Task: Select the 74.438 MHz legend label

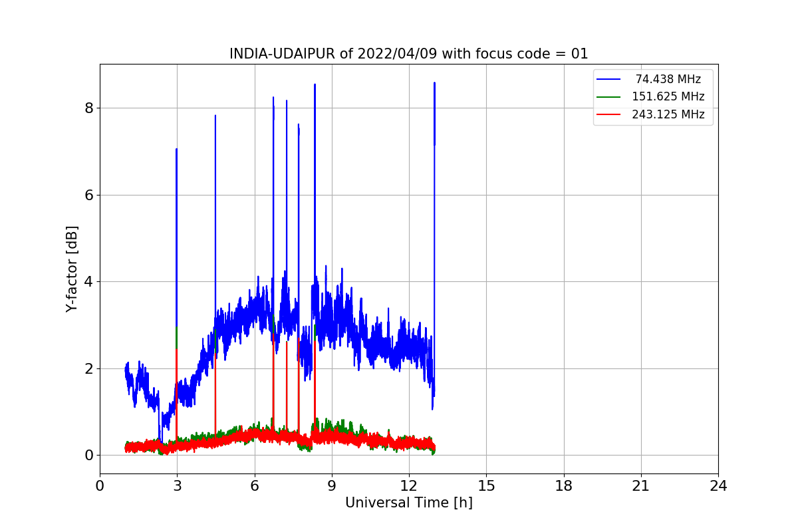Action: point(668,79)
